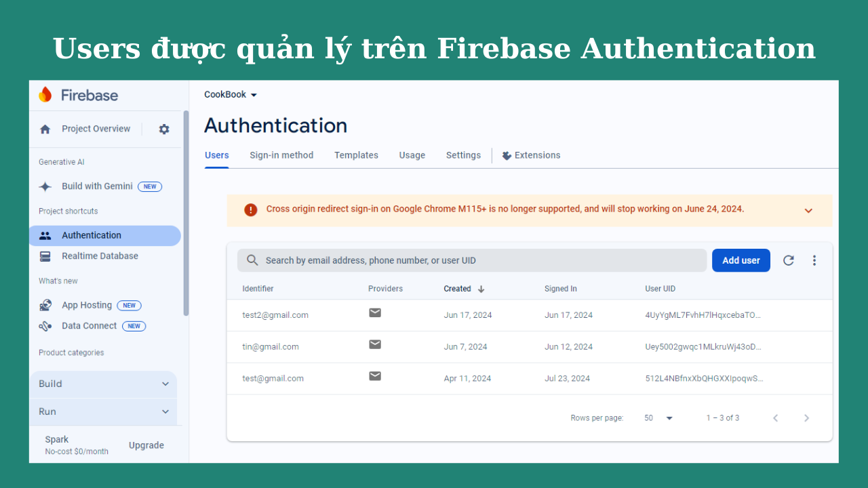Image resolution: width=868 pixels, height=488 pixels.
Task: Click the red warning alert icon
Action: pyautogui.click(x=251, y=210)
